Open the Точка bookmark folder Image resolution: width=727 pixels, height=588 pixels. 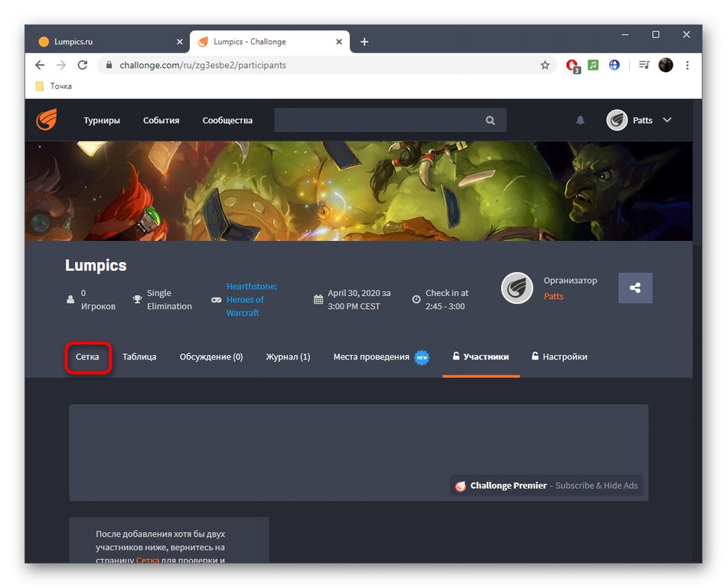(x=54, y=86)
